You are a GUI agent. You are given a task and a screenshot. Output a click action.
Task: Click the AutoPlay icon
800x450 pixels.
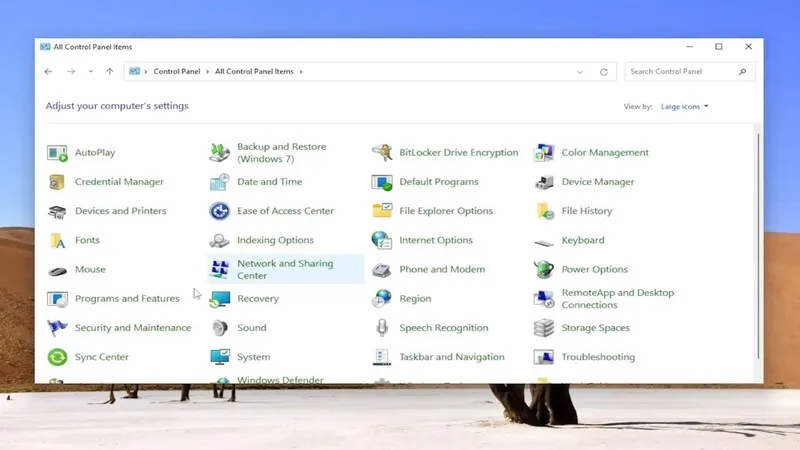click(x=57, y=153)
